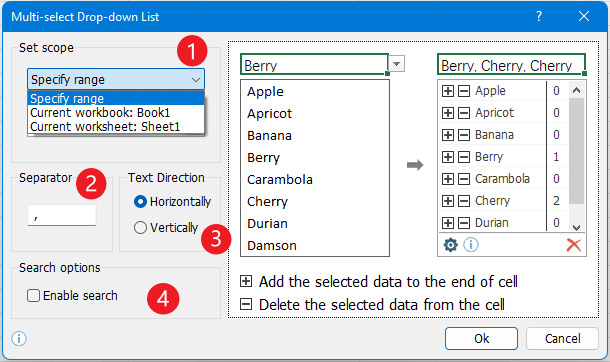Close the Multi-select Drop-down List dialog
The height and width of the screenshot is (362, 610).
pos(584,16)
